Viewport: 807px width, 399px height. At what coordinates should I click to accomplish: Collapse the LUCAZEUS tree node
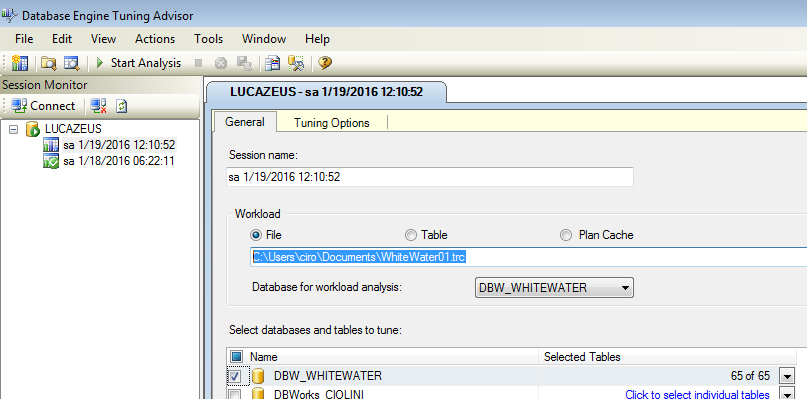click(x=14, y=129)
